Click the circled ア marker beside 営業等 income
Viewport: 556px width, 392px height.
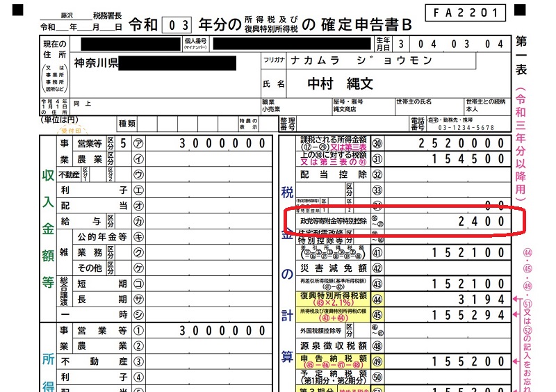[x=139, y=143]
